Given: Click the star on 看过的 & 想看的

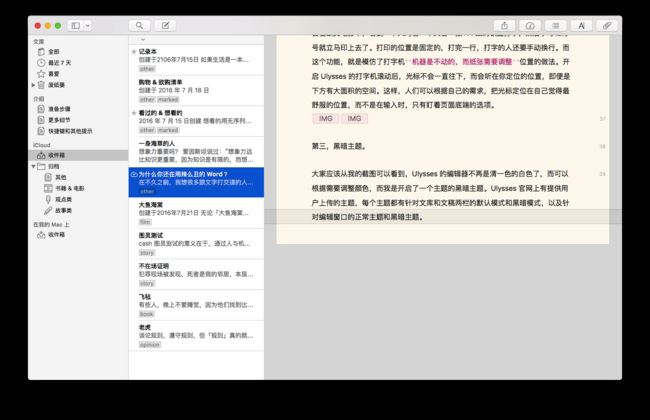Looking at the screenshot, I should click(134, 113).
